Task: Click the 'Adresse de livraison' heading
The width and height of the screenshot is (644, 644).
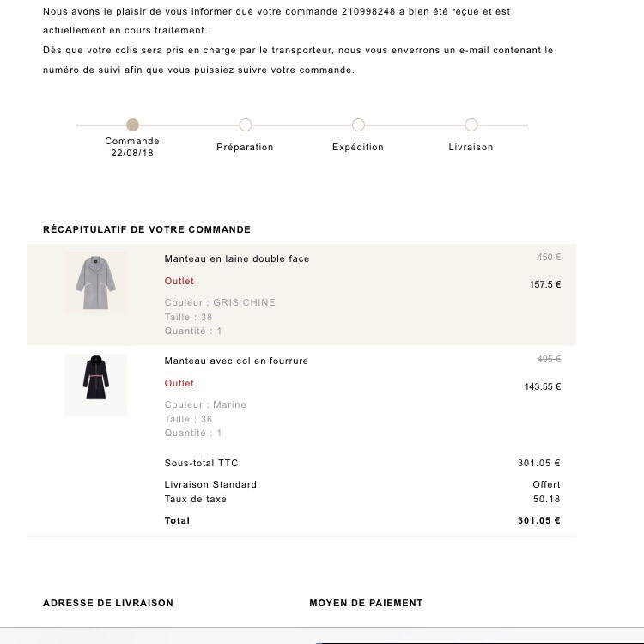Action: point(108,603)
